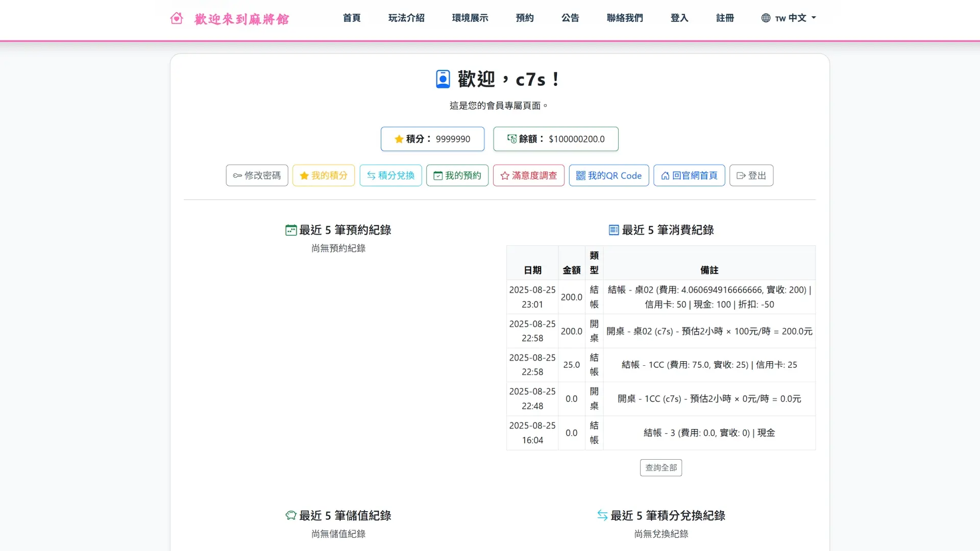Click the 歡迎來到麻將館 site title
Screen dimensions: 980x551
click(242, 19)
